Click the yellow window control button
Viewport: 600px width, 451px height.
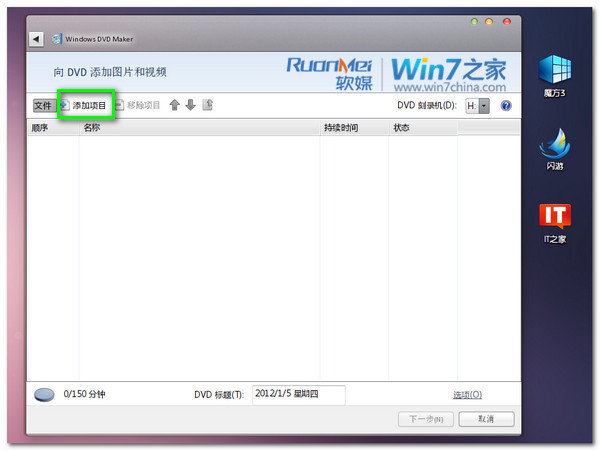click(489, 21)
